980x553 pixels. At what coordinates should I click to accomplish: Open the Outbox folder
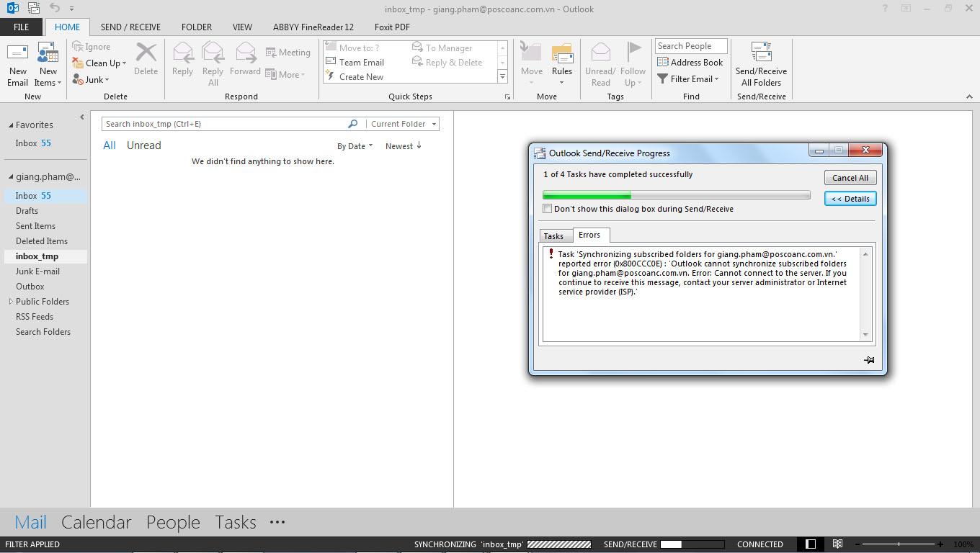pyautogui.click(x=30, y=287)
